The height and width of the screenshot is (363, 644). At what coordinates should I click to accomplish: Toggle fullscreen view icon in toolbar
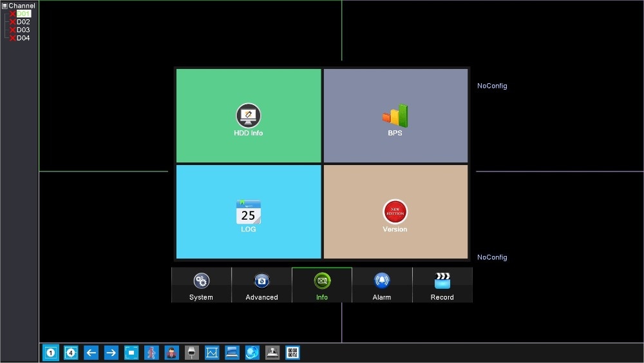131,353
